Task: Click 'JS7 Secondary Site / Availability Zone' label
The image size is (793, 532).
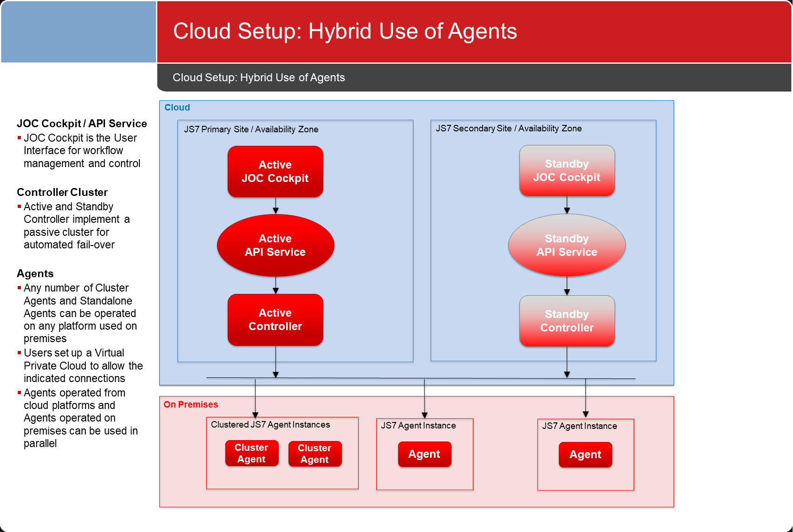Action: click(509, 128)
